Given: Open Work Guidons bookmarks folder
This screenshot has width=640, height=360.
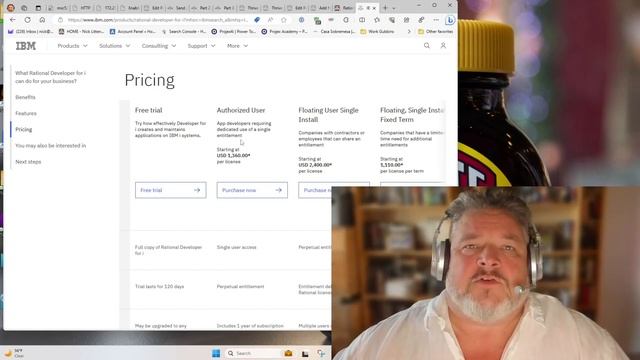Looking at the screenshot, I should pyautogui.click(x=377, y=31).
